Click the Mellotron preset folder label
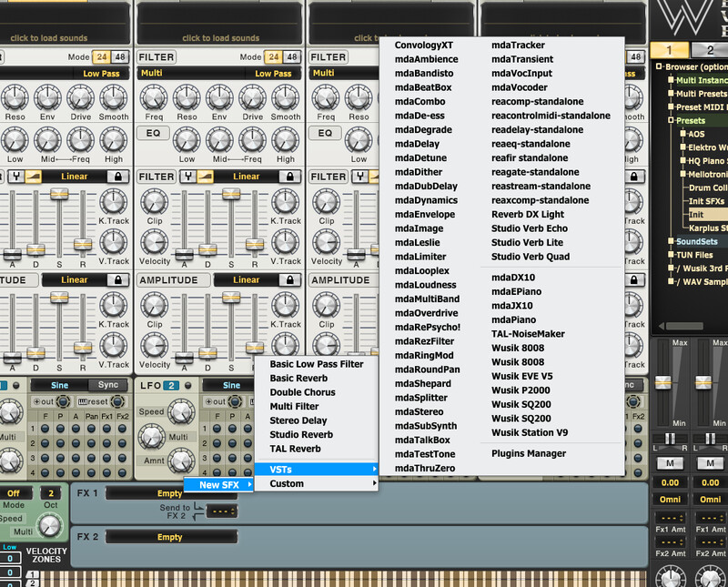 click(x=708, y=174)
